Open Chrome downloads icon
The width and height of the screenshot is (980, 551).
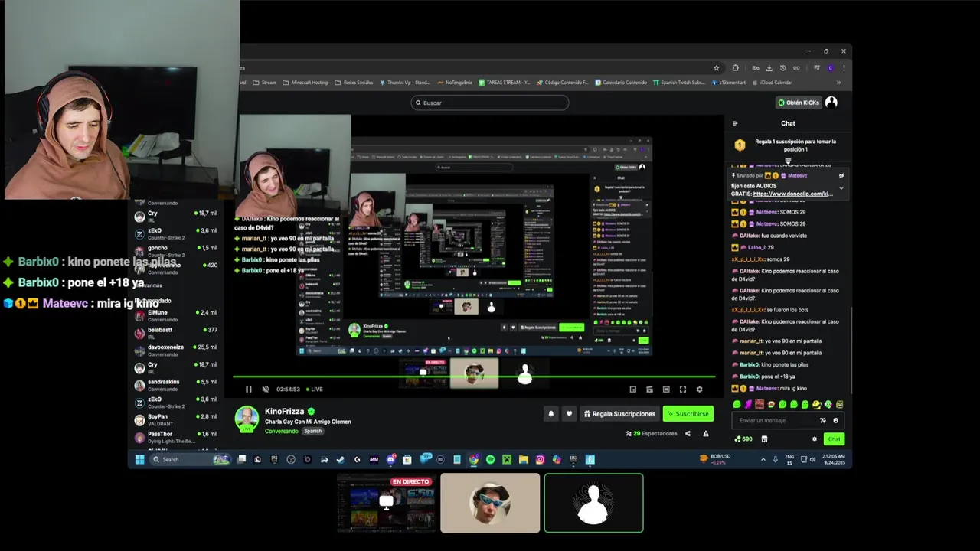click(x=769, y=67)
